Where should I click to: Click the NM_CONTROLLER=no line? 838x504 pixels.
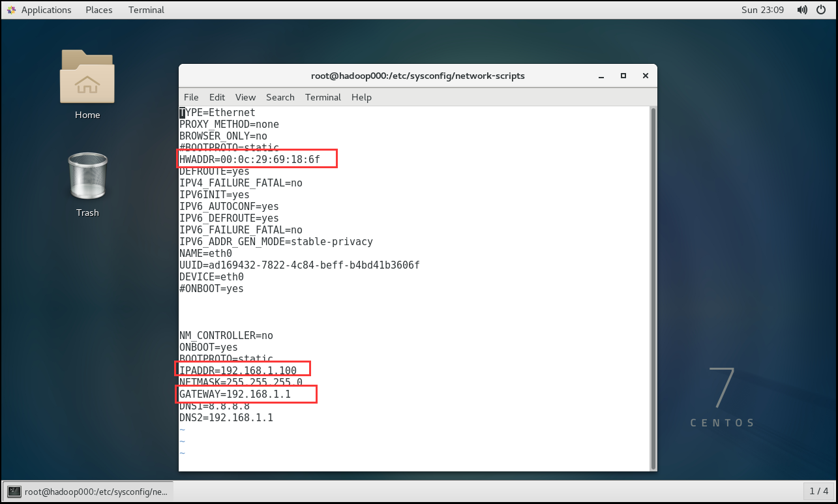coord(226,336)
